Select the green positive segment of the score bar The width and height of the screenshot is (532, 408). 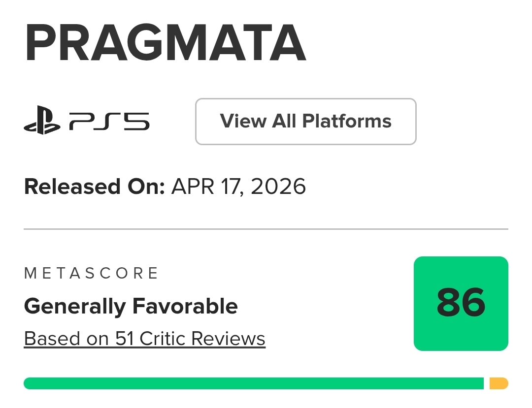tap(253, 383)
